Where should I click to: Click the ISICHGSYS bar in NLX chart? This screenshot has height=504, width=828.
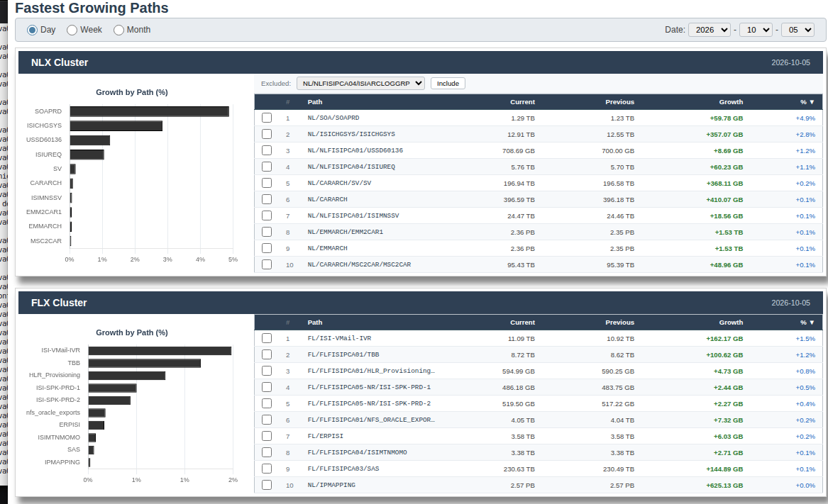[116, 125]
